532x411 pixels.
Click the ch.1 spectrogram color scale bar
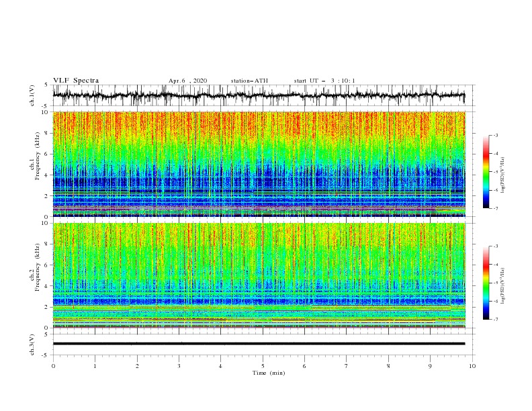[486, 172]
